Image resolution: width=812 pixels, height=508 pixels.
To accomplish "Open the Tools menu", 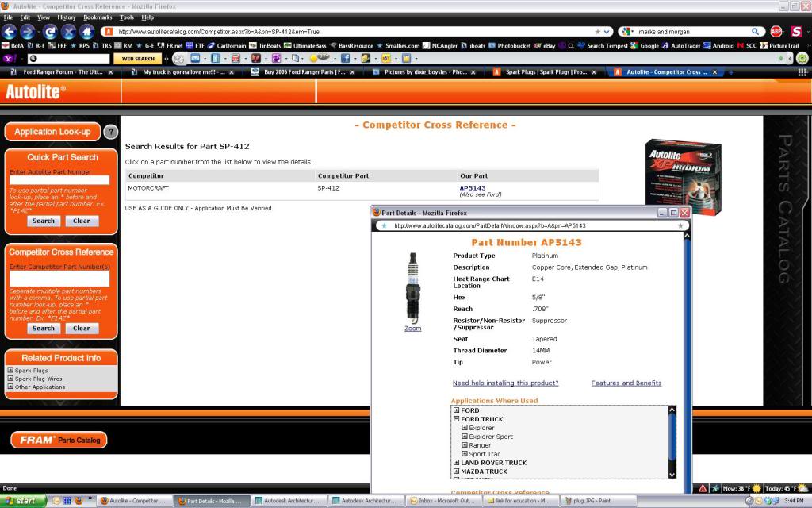I will tap(127, 17).
